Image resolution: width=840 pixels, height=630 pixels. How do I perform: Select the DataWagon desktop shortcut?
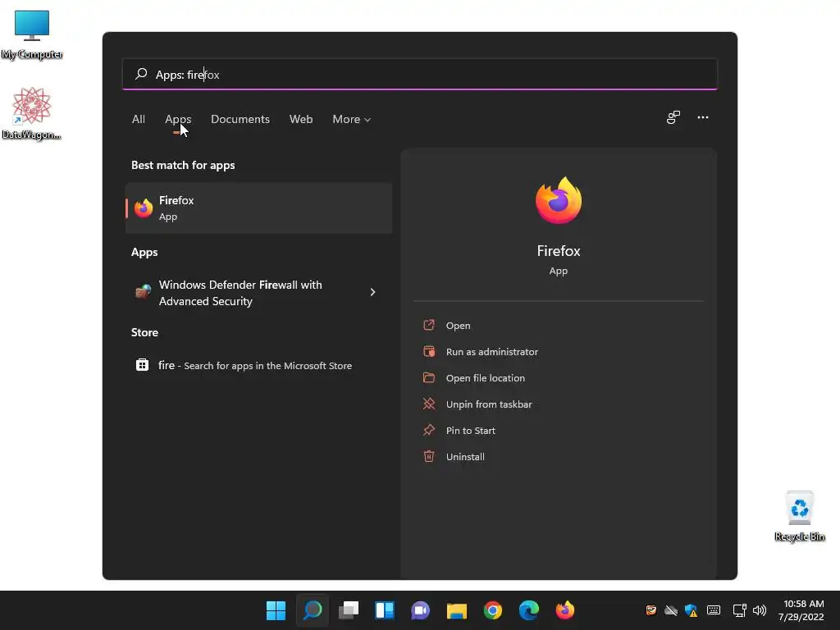pyautogui.click(x=32, y=113)
